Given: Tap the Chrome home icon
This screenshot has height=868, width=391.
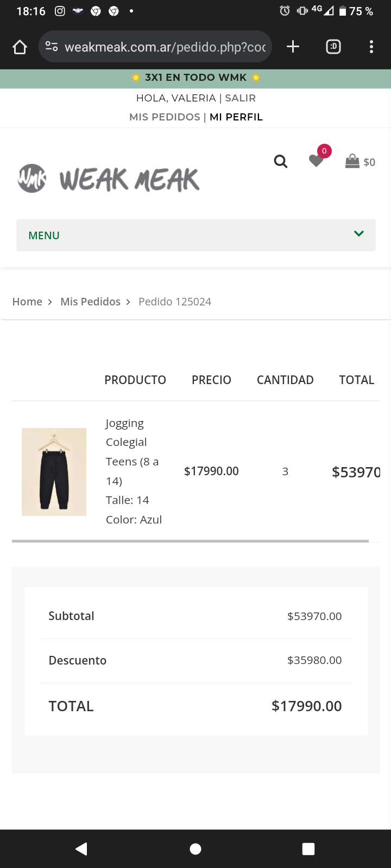Looking at the screenshot, I should point(20,47).
